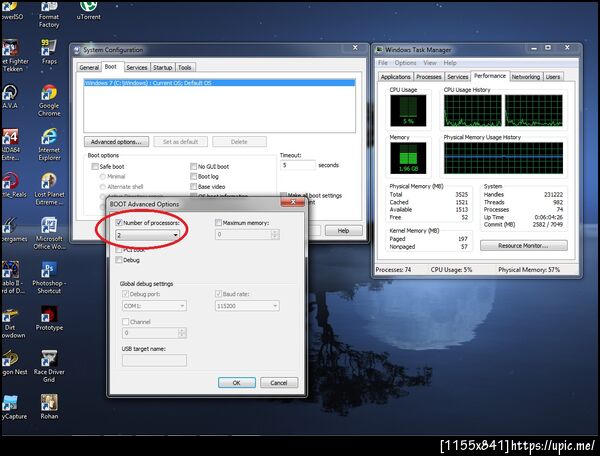This screenshot has width=600, height=456.
Task: Launch the Photoshop shortcut icon
Action: click(x=49, y=278)
